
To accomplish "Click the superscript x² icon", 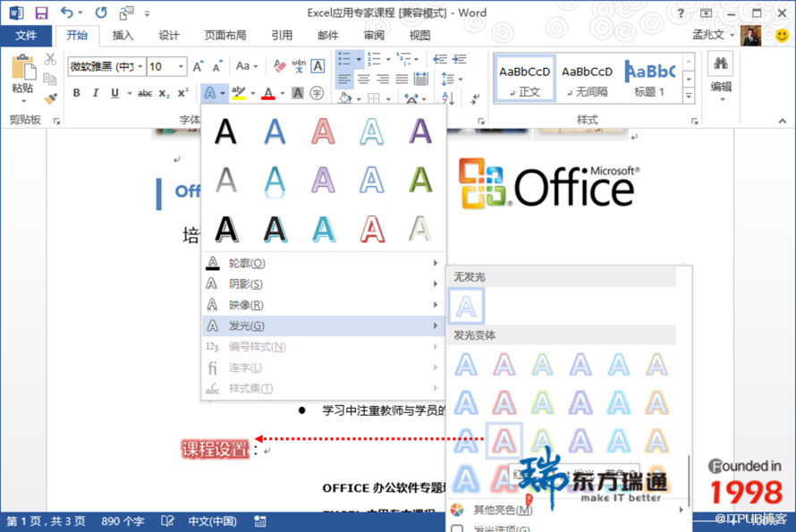I will click(182, 93).
